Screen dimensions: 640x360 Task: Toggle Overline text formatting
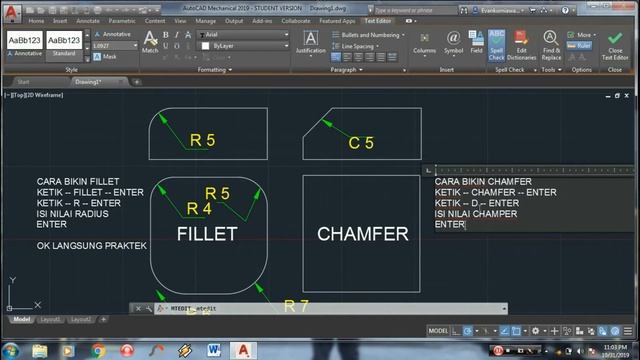[x=176, y=46]
